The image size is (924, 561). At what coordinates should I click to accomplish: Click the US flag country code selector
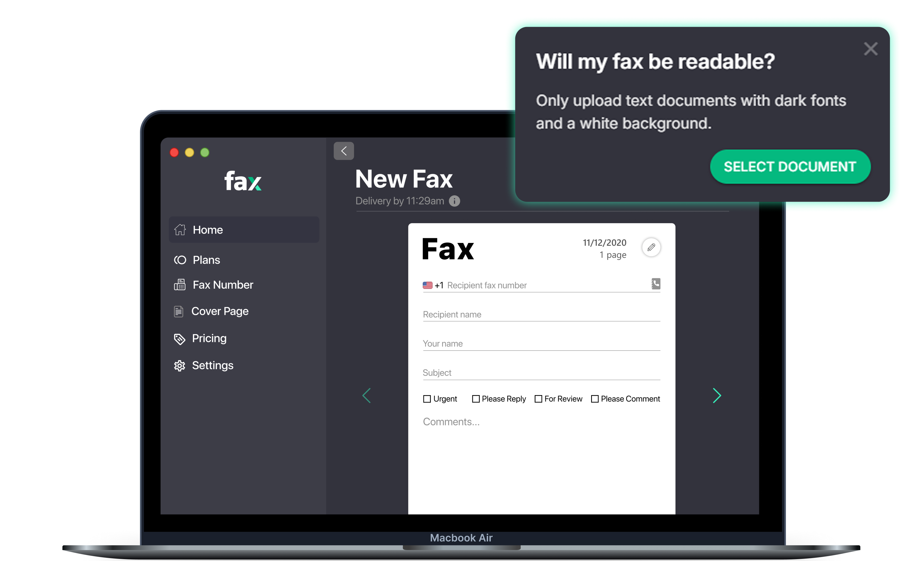click(428, 285)
